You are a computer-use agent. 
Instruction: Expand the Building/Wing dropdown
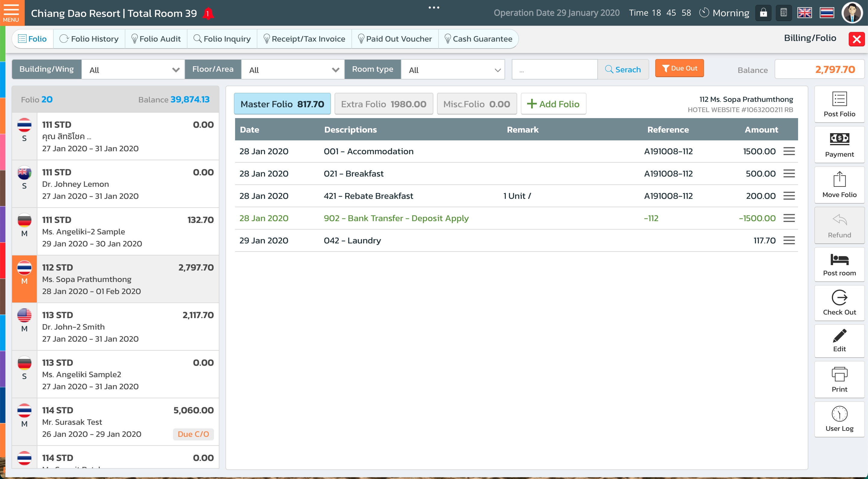pos(133,70)
